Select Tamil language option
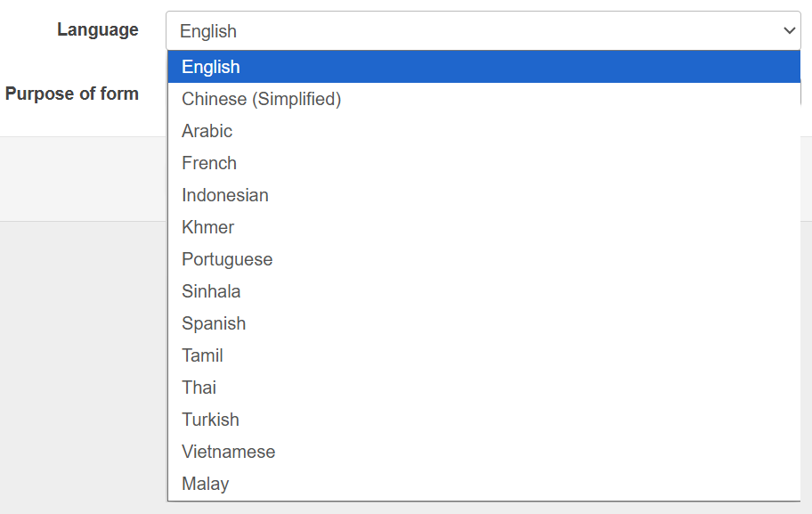Image resolution: width=812 pixels, height=514 pixels. click(202, 355)
